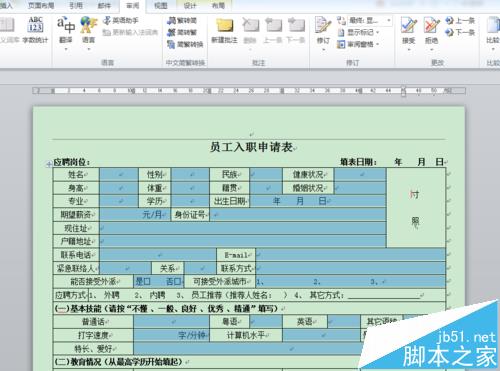The height and width of the screenshot is (371, 500).
Task: Jump to next change 下一条 in 更改 group
Action: pyautogui.click(x=460, y=32)
